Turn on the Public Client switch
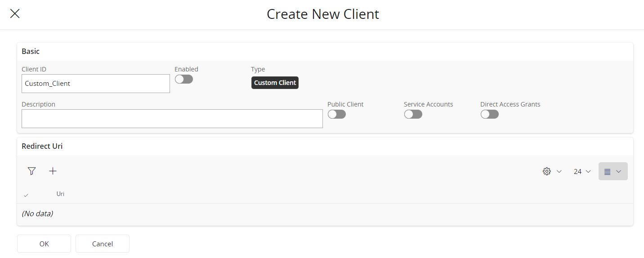This screenshot has width=644, height=258. pos(337,114)
